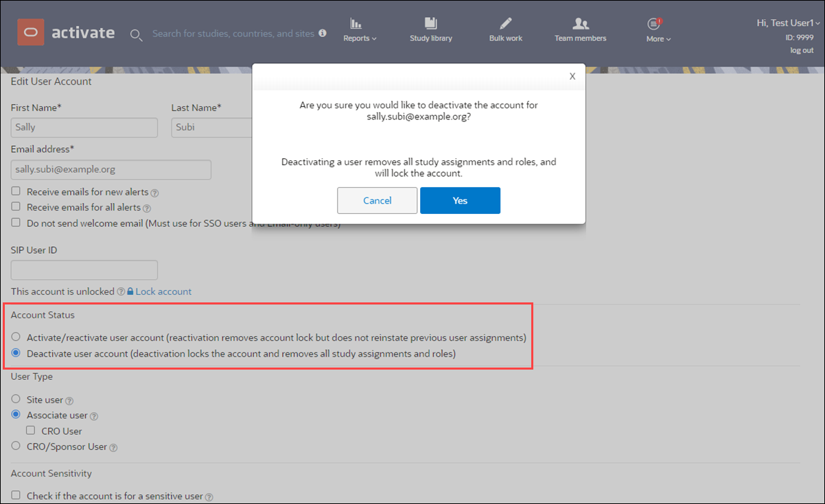Click the Edit User Account heading

pos(51,82)
